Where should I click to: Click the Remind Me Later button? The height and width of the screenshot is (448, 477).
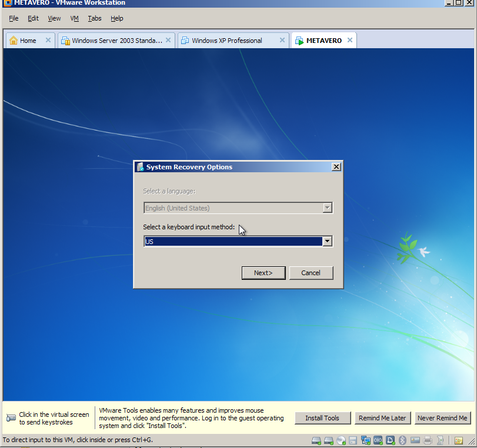click(382, 418)
